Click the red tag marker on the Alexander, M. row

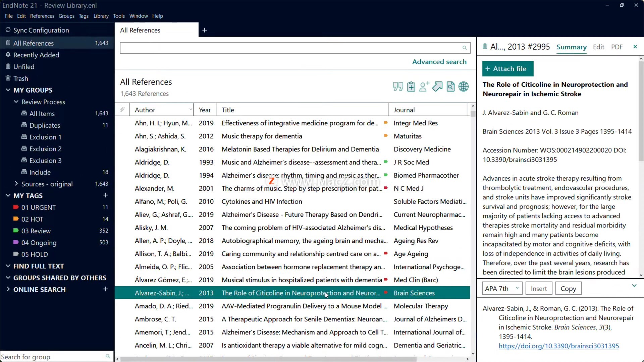click(386, 188)
